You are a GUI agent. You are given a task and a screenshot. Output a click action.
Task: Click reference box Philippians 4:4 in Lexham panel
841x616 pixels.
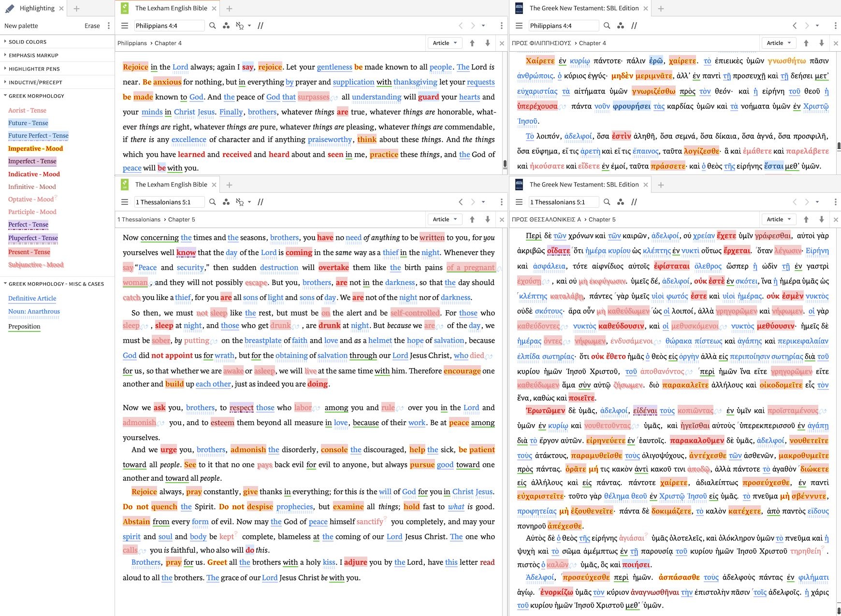(x=169, y=26)
